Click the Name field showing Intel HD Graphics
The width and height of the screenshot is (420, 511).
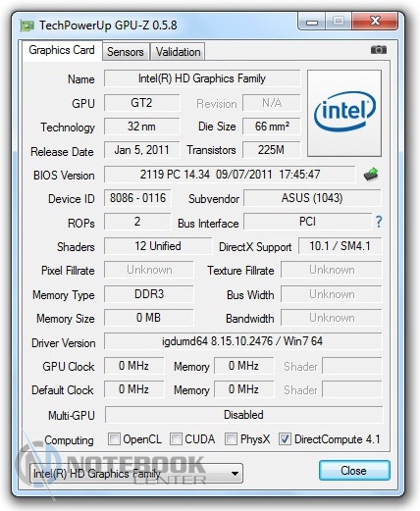coord(202,78)
